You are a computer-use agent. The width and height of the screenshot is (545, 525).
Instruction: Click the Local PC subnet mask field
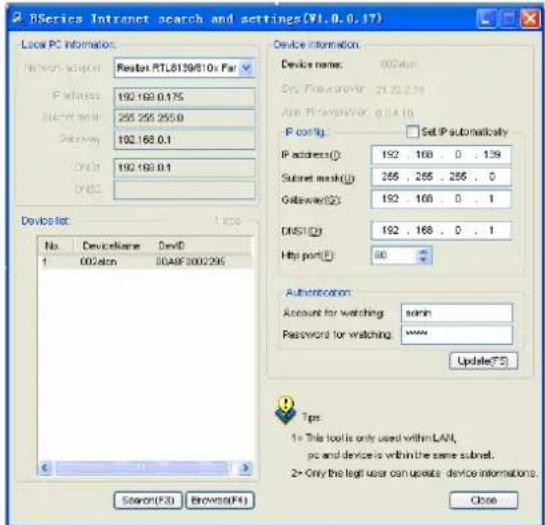[x=184, y=118]
